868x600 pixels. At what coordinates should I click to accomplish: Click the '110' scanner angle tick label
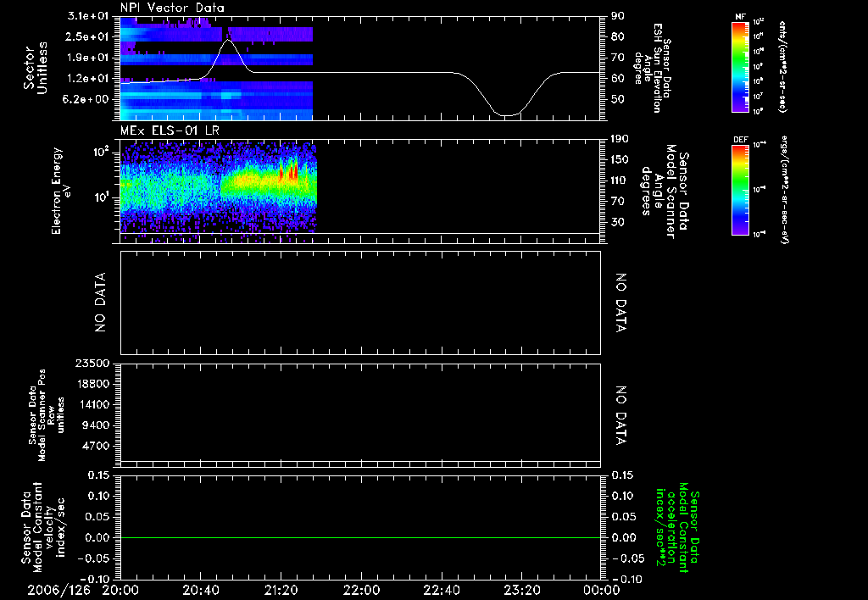click(x=620, y=181)
